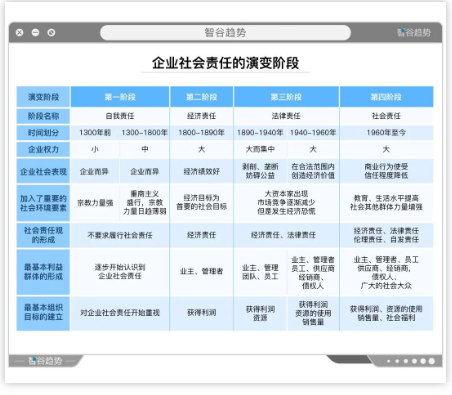
Task: Click the 剥削、垄断 妨碍公益 cell
Action: 260,171
